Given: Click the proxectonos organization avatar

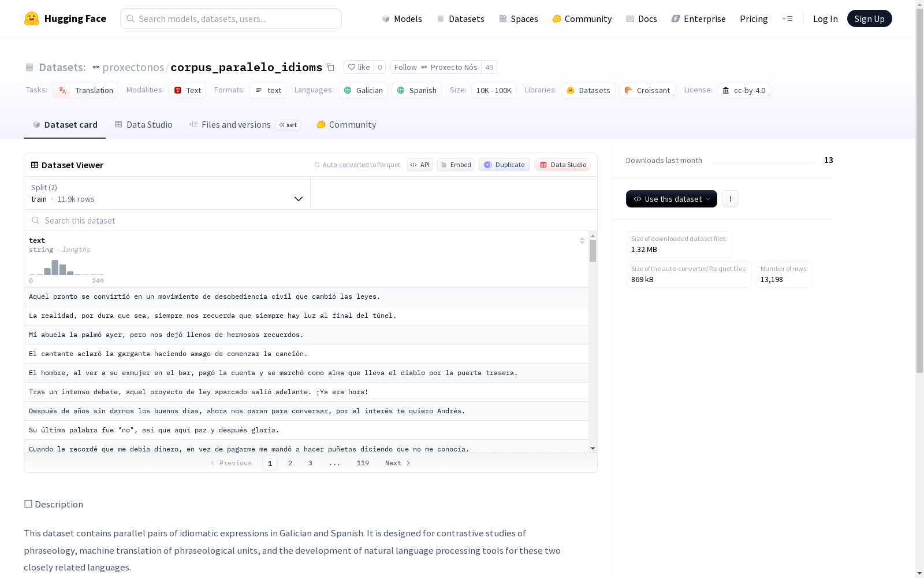Looking at the screenshot, I should (x=96, y=67).
